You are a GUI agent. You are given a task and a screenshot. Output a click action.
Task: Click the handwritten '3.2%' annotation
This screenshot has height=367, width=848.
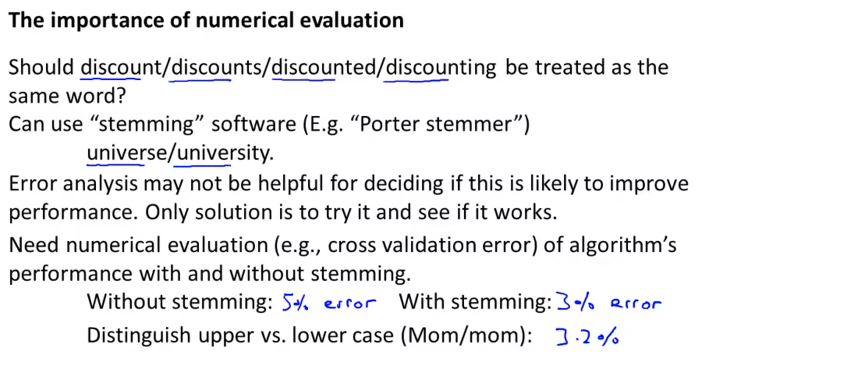click(x=587, y=337)
